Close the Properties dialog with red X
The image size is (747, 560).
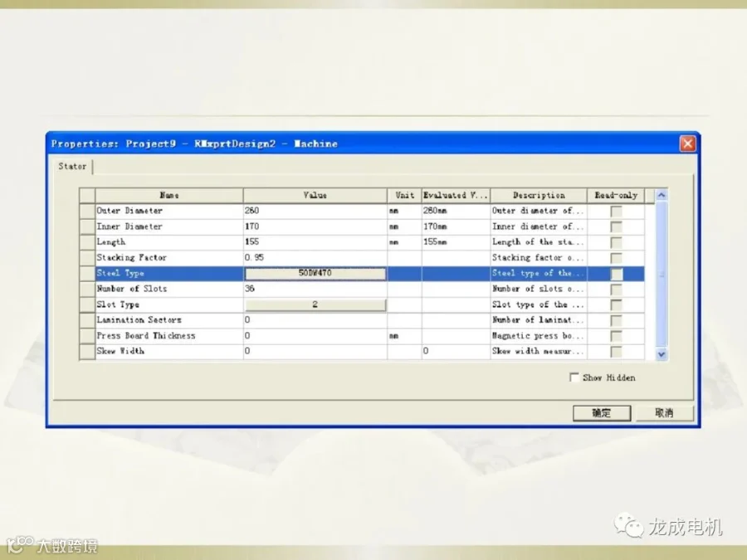(x=687, y=144)
